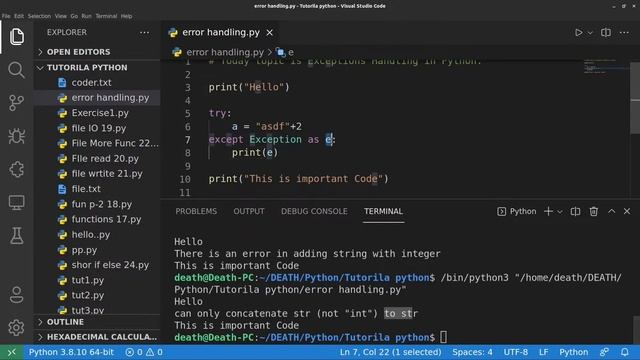This screenshot has width=640, height=360.
Task: Close the terminal panel
Action: coord(627,211)
